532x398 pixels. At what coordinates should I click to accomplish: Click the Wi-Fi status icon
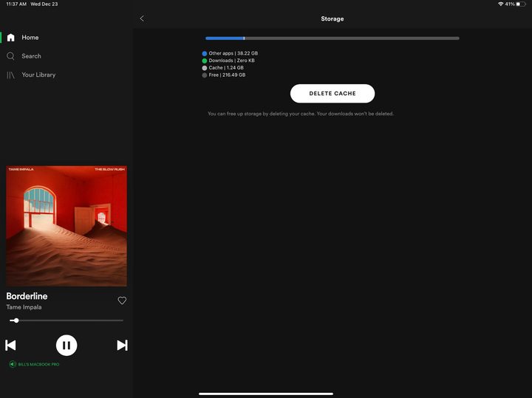[x=500, y=4]
